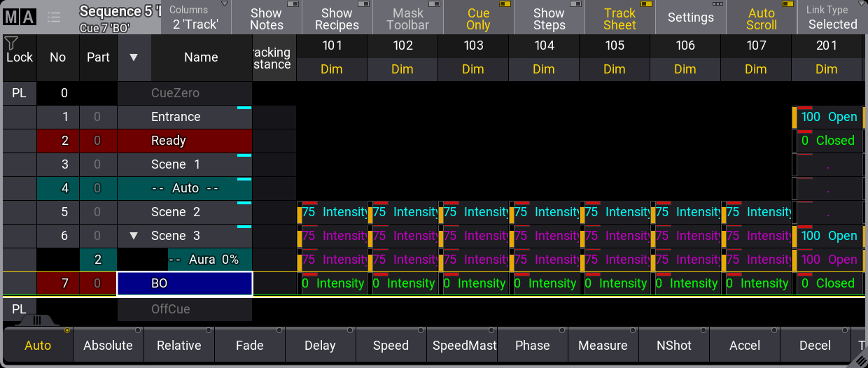Click part 2 number cell
The image size is (868, 368).
point(98,260)
